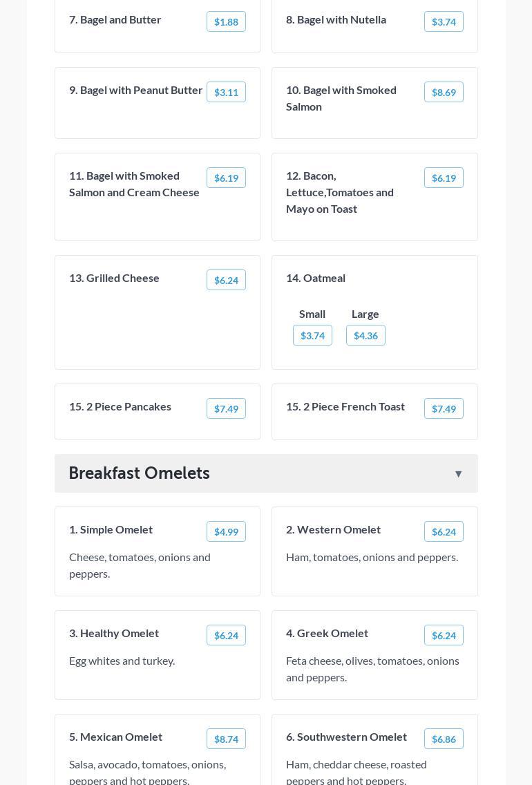This screenshot has height=785, width=532.
Task: Add Bagel and Butter for $1.88
Action: click(226, 22)
